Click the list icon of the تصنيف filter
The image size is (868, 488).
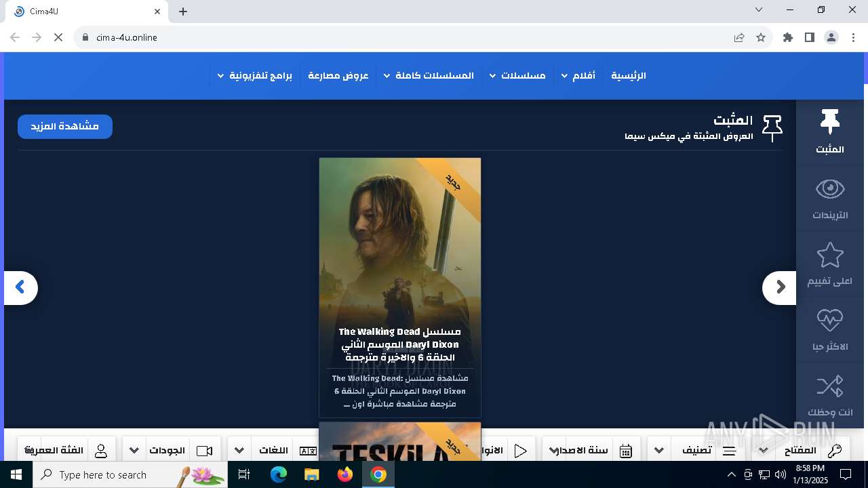[x=730, y=451]
